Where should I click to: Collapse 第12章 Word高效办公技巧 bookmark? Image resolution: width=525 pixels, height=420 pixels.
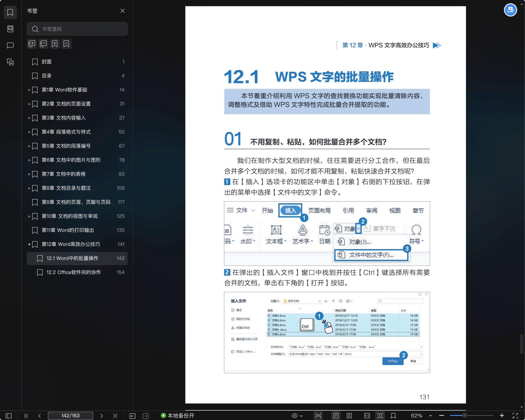pyautogui.click(x=29, y=244)
